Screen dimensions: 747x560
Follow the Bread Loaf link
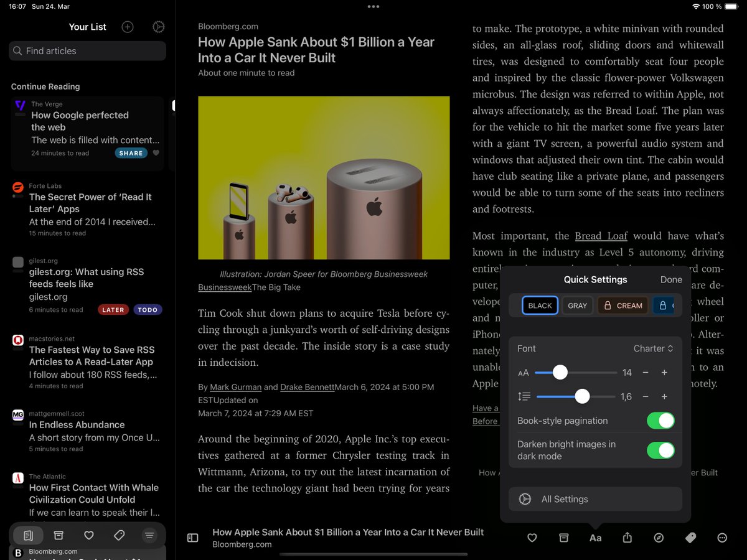[601, 236]
